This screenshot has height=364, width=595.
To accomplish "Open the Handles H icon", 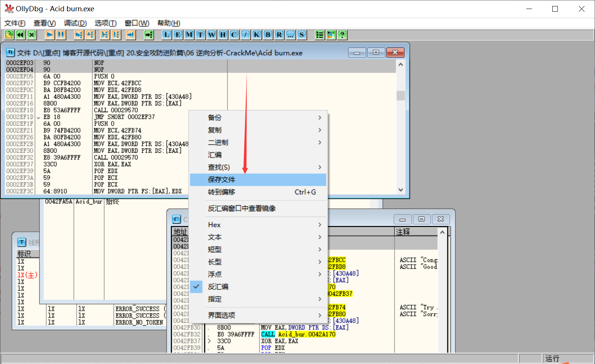I will point(223,35).
